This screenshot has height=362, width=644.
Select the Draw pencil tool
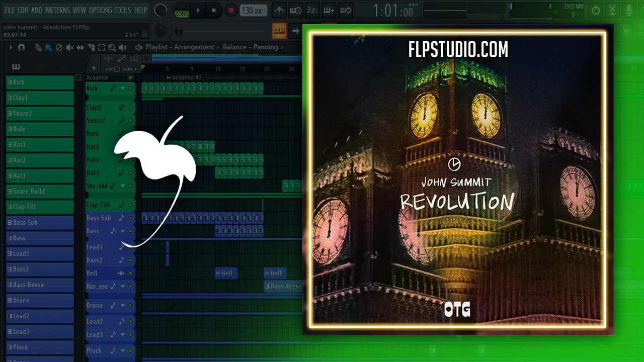click(38, 47)
